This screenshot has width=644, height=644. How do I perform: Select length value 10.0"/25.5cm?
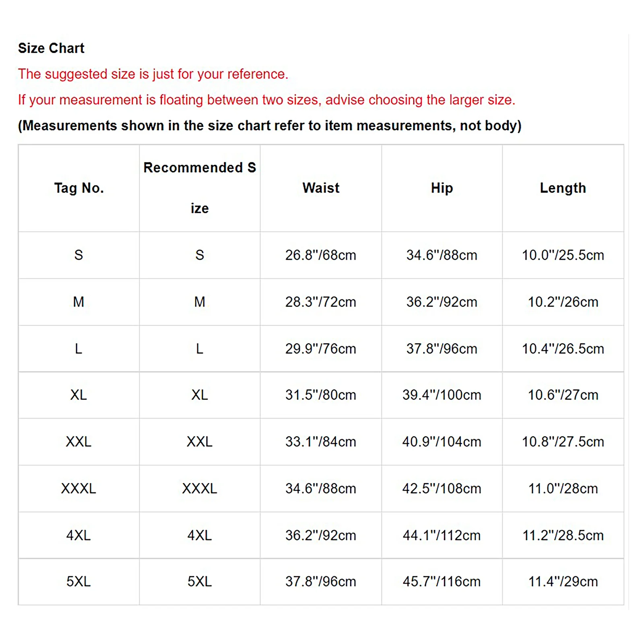pyautogui.click(x=563, y=255)
